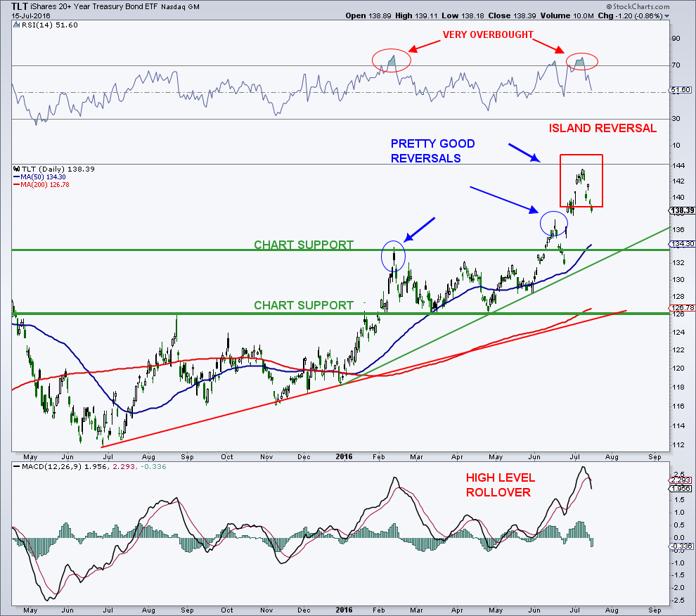Viewport: 696px width, 616px height.
Task: Click the 134.30 moving average tag on axis
Action: (681, 244)
